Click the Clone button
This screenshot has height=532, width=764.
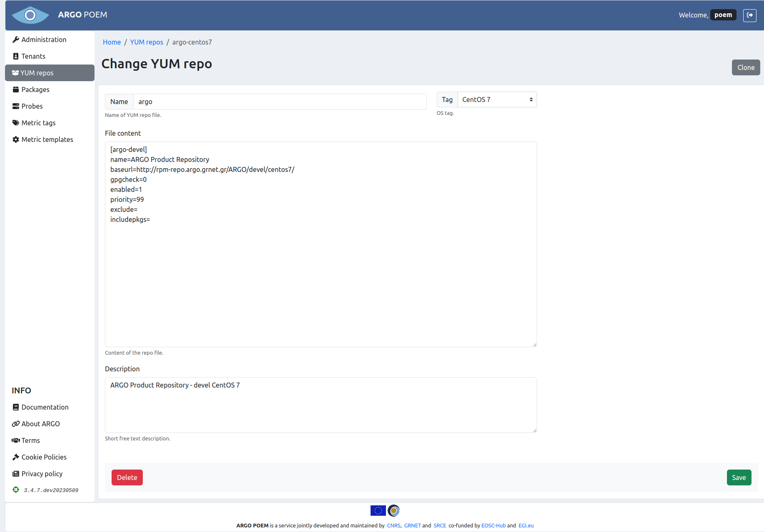point(746,67)
